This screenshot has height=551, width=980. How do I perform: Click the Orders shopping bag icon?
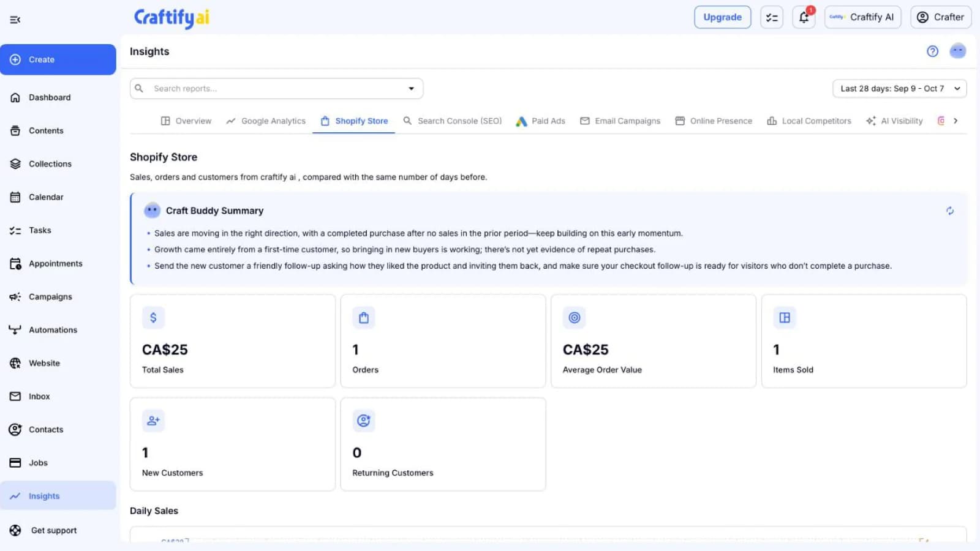pyautogui.click(x=364, y=317)
